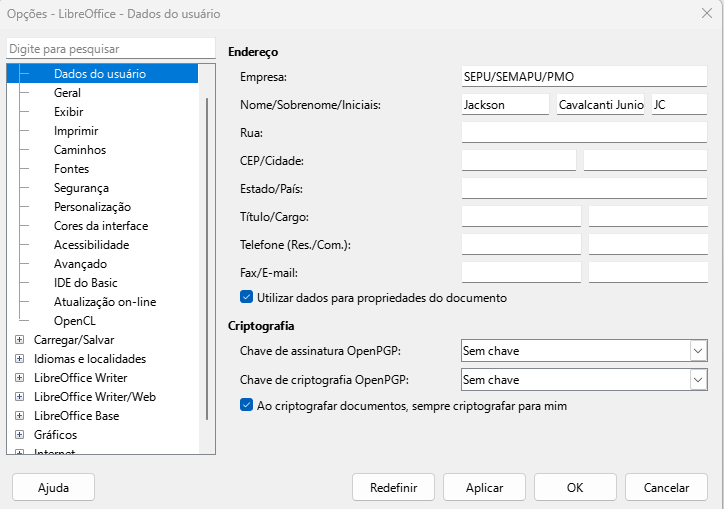Expand the LibreOffice Writer/Web node
Image resolution: width=724 pixels, height=509 pixels.
coord(19,396)
